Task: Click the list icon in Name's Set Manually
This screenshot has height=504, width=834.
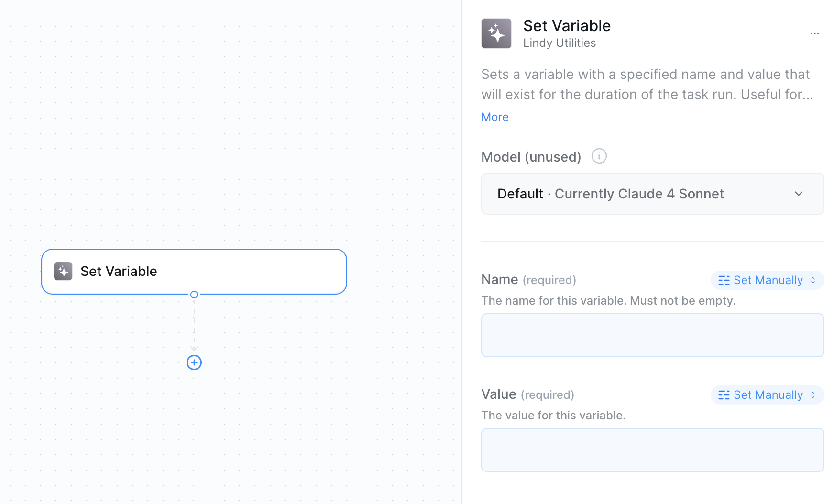Action: [724, 280]
